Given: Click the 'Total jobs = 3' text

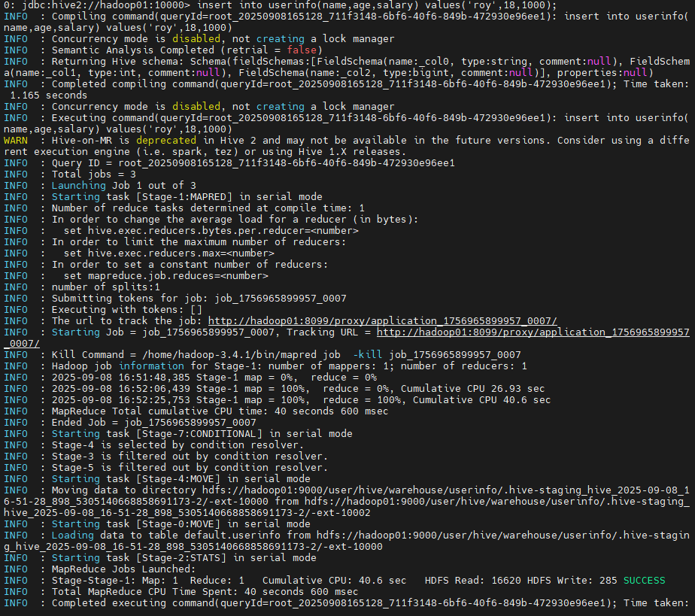Looking at the screenshot, I should [93, 174].
